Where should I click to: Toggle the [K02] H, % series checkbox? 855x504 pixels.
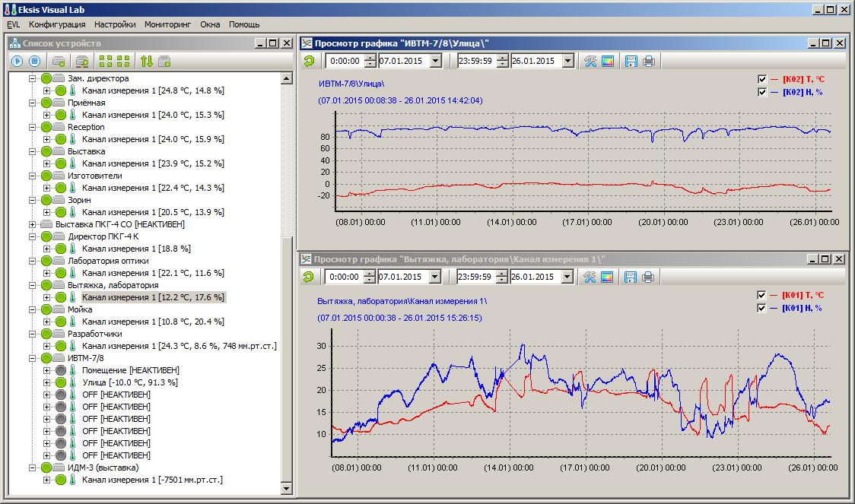[x=762, y=92]
